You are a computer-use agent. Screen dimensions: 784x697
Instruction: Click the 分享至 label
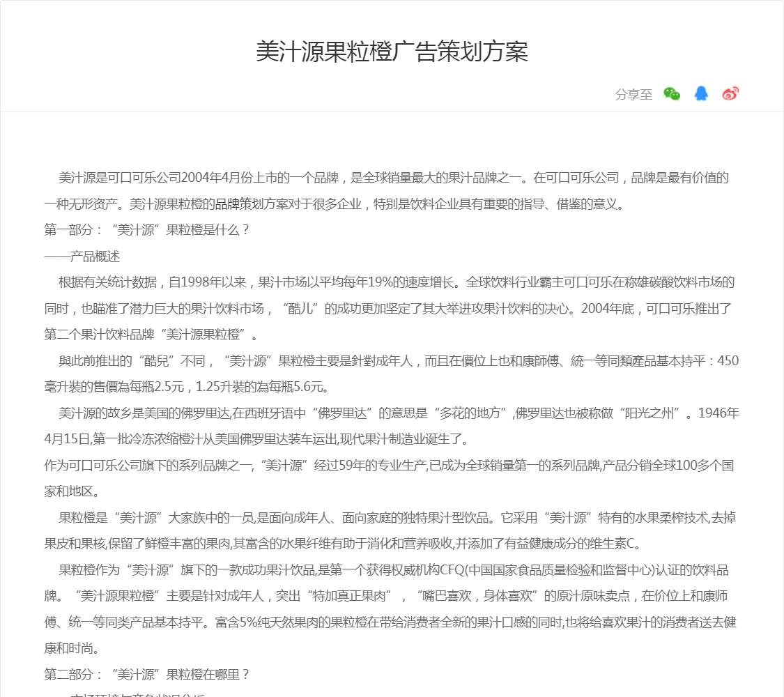click(633, 95)
